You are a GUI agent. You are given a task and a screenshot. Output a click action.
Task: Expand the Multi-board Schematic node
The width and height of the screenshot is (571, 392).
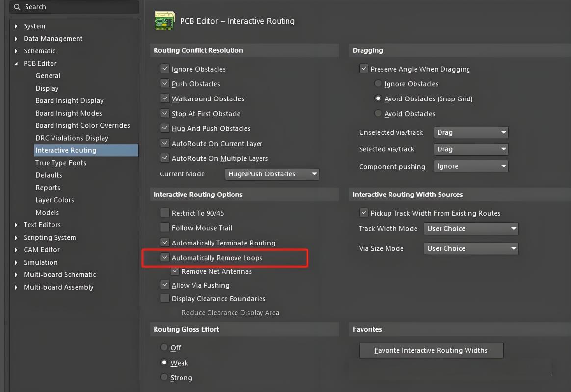(x=16, y=275)
